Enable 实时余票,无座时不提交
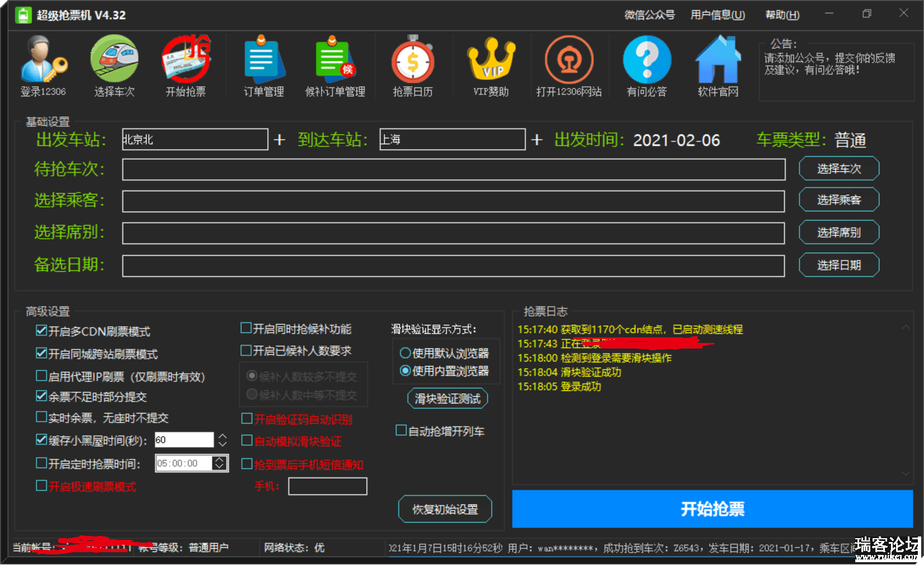Viewport: 924px width, 565px height. pyautogui.click(x=41, y=417)
